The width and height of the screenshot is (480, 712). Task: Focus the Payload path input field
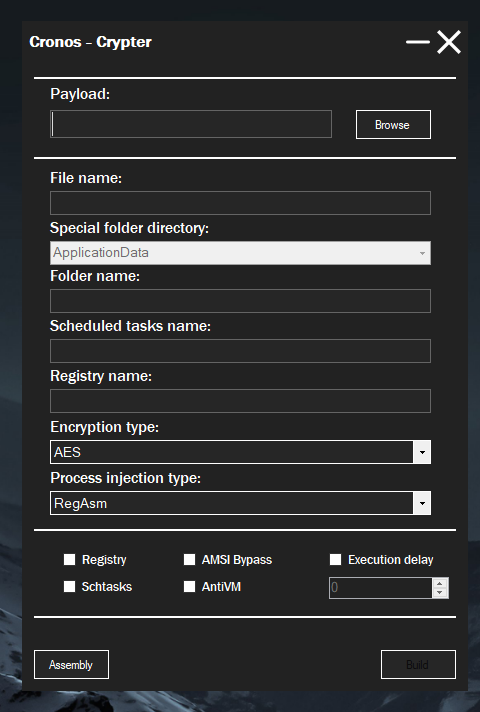(x=191, y=124)
